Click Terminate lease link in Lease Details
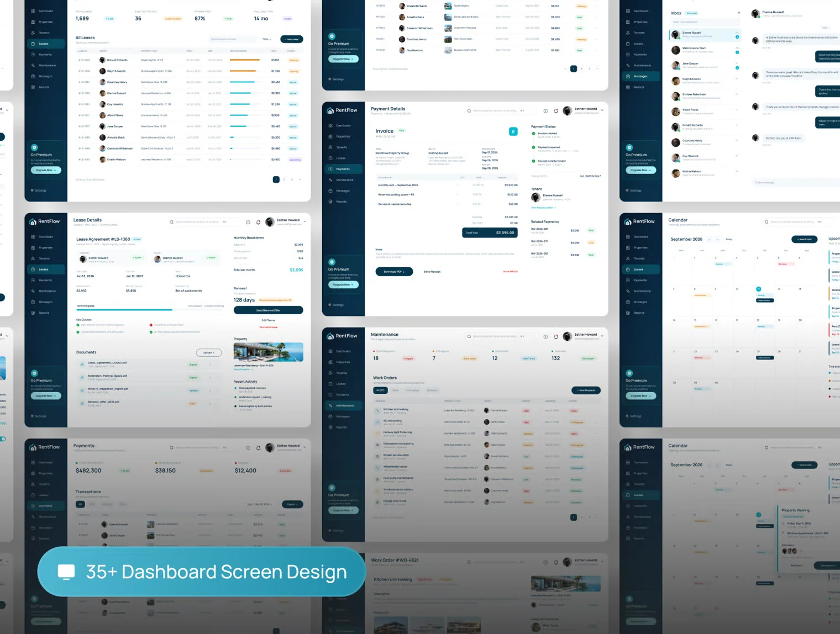This screenshot has width=840, height=634. tap(269, 327)
